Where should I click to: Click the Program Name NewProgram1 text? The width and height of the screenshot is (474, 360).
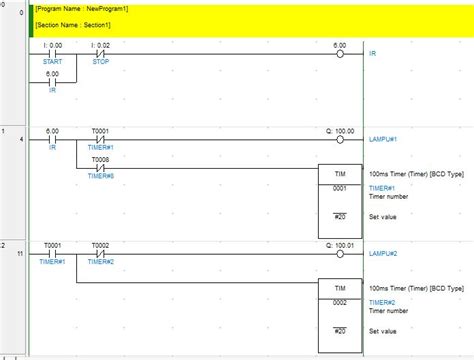(x=82, y=9)
